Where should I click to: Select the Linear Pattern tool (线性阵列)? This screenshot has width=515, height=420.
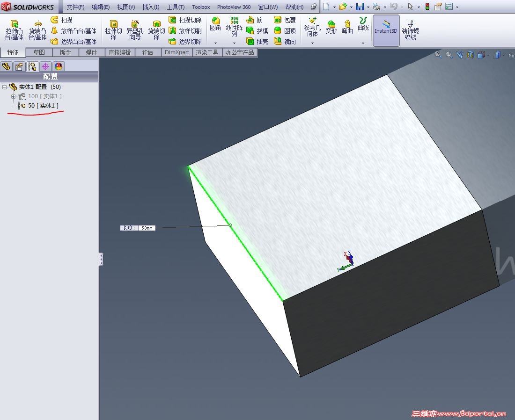pos(234,27)
